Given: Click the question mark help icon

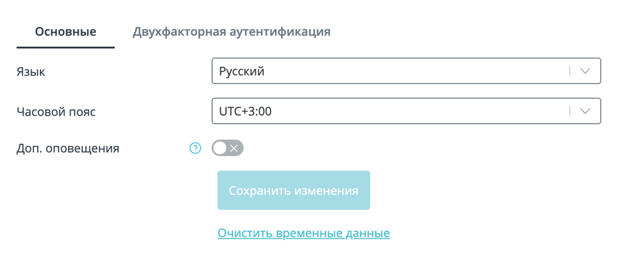Looking at the screenshot, I should tap(195, 148).
